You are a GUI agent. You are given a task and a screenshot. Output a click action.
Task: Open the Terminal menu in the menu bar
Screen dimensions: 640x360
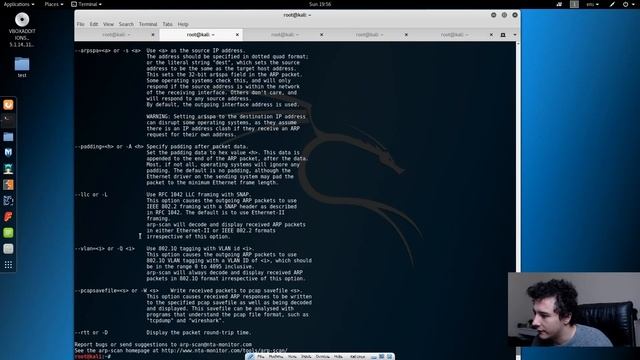[148, 24]
